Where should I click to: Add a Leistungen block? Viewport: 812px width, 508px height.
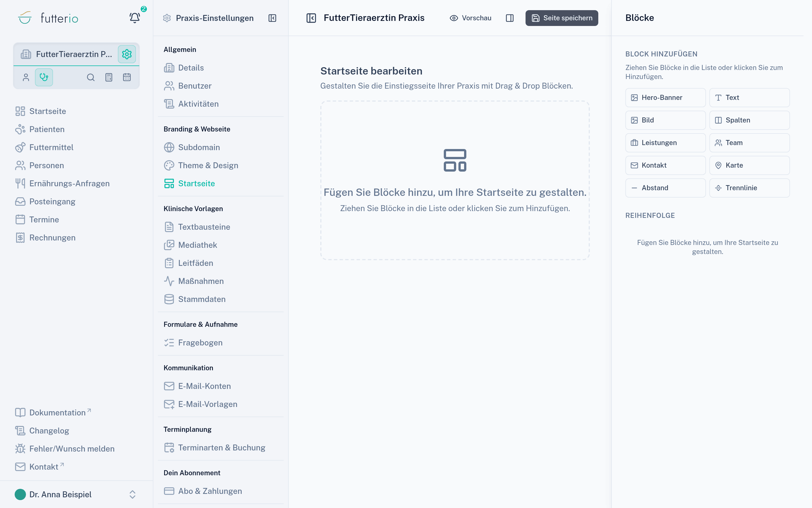(x=665, y=143)
